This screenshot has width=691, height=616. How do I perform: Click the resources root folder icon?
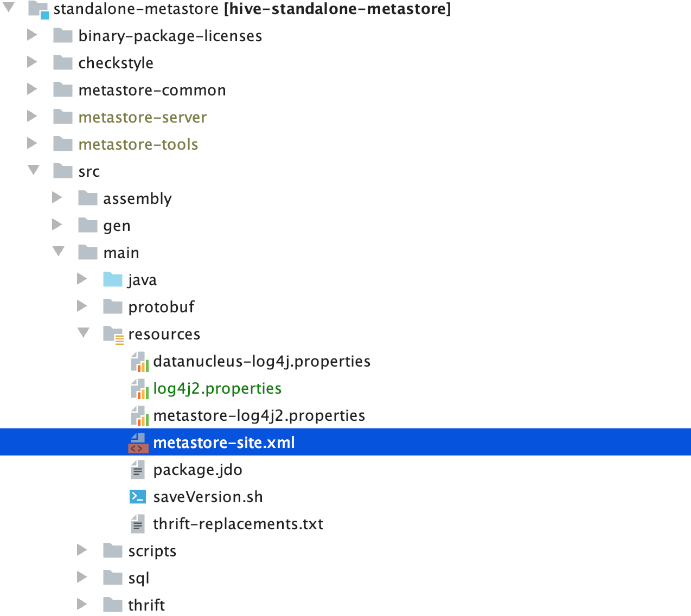pyautogui.click(x=112, y=333)
